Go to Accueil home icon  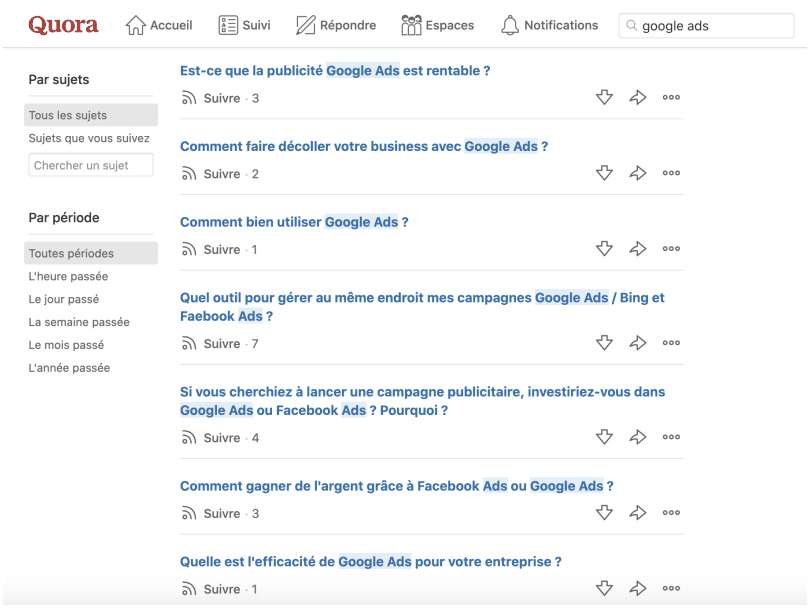136,25
